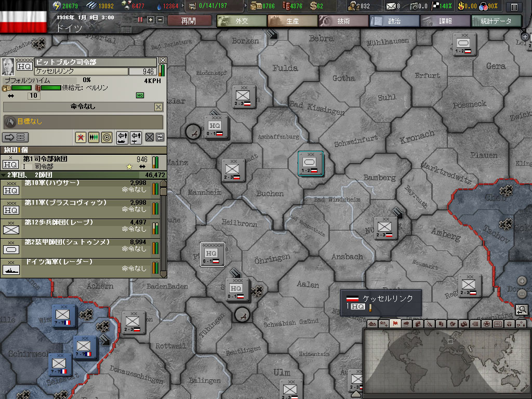Click the arrow and list attach button
532x399 pixels.
coord(15,137)
